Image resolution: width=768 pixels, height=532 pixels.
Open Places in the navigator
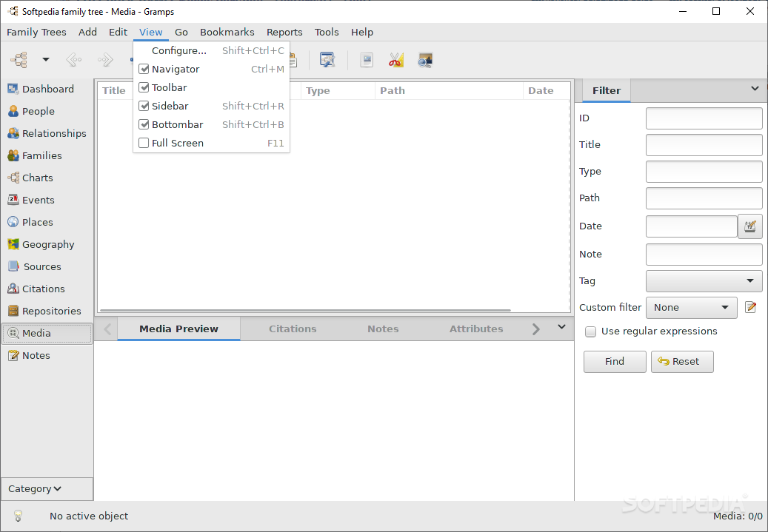[47, 222]
